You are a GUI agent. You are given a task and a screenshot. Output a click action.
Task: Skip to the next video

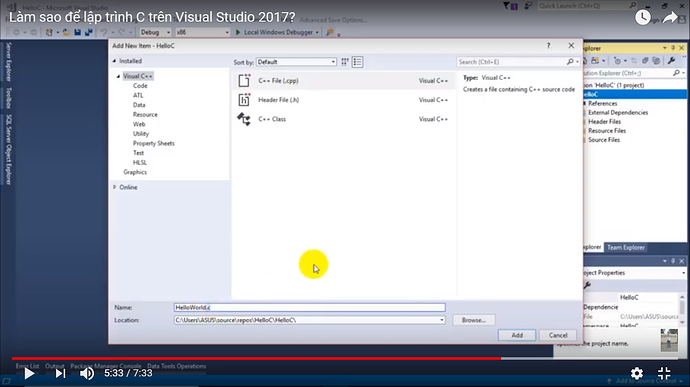pos(60,373)
